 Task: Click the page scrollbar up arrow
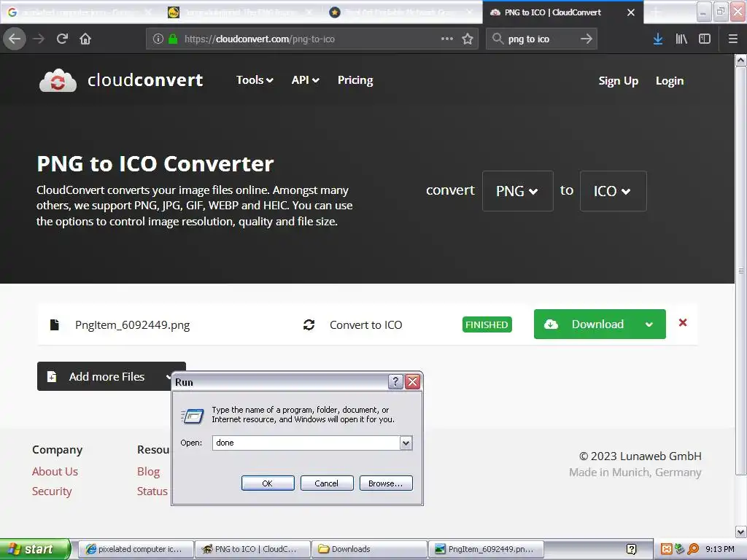pyautogui.click(x=740, y=60)
